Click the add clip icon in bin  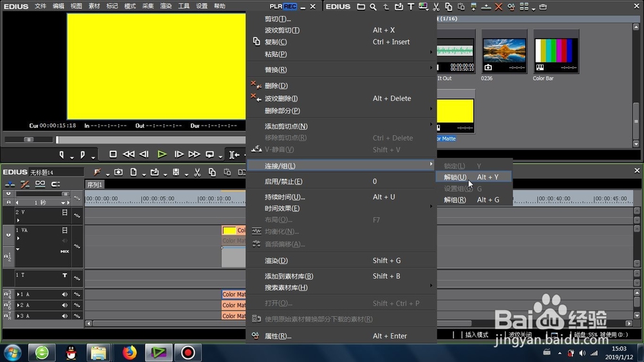click(x=399, y=6)
